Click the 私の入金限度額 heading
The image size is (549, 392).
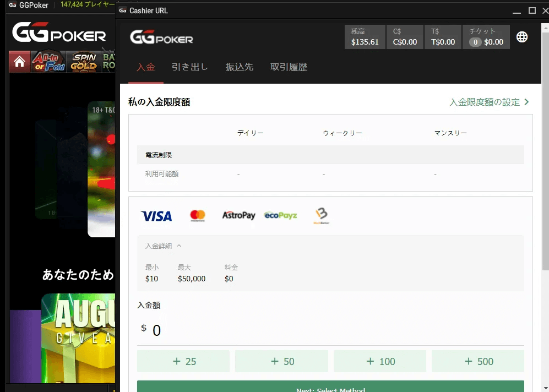pos(159,102)
